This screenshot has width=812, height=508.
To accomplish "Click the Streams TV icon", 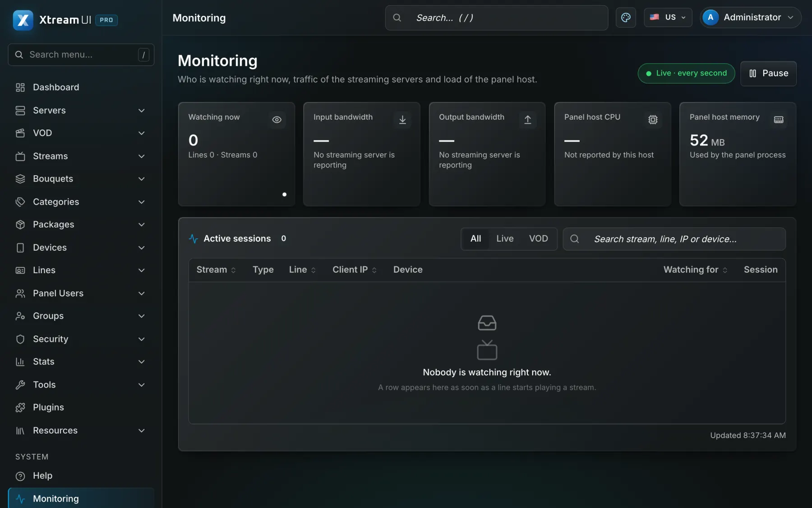I will [20, 156].
